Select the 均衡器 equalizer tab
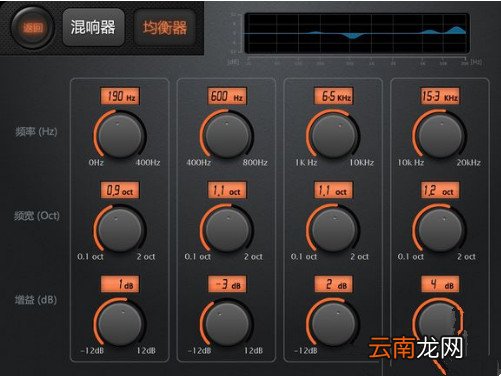 tap(165, 27)
